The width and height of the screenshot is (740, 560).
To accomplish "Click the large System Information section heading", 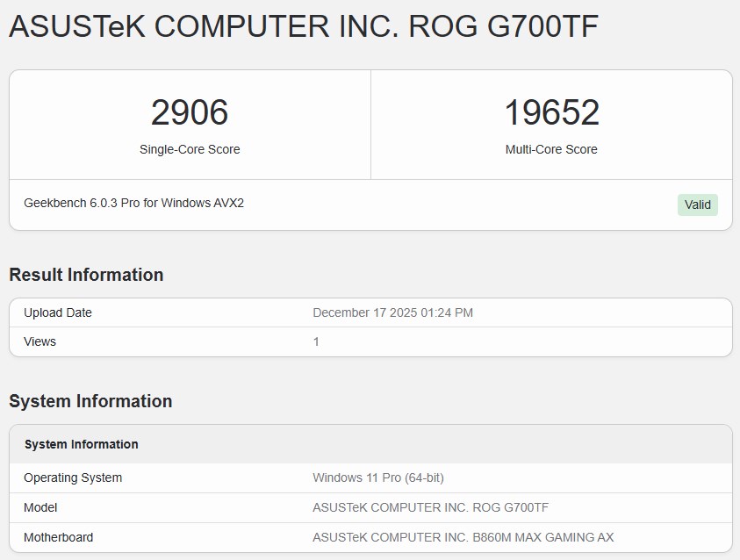I will pos(90,401).
